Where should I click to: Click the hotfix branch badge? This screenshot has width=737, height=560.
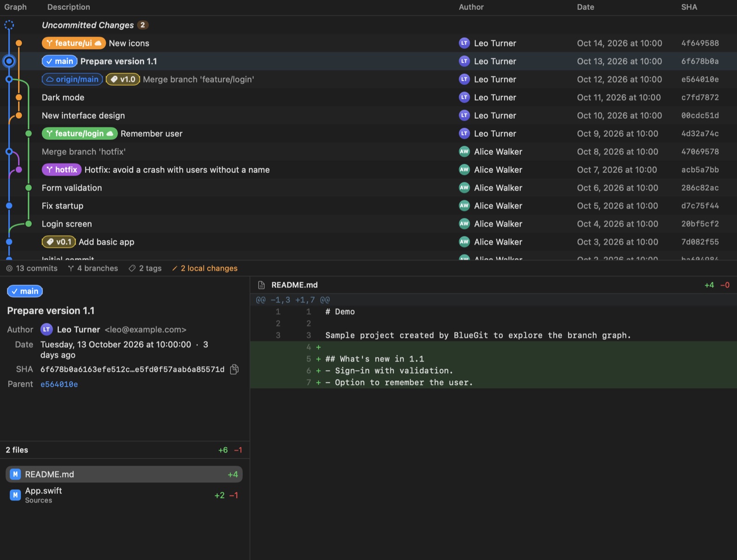(x=62, y=169)
